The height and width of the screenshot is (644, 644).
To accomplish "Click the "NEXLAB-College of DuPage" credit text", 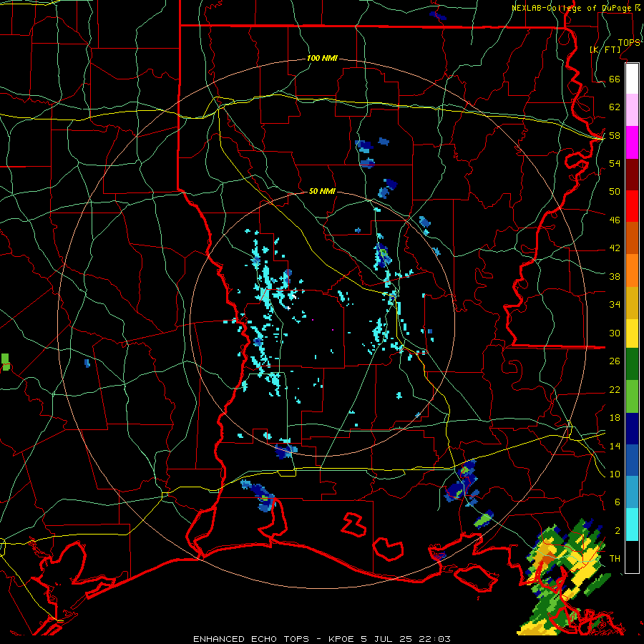I will (572, 8).
